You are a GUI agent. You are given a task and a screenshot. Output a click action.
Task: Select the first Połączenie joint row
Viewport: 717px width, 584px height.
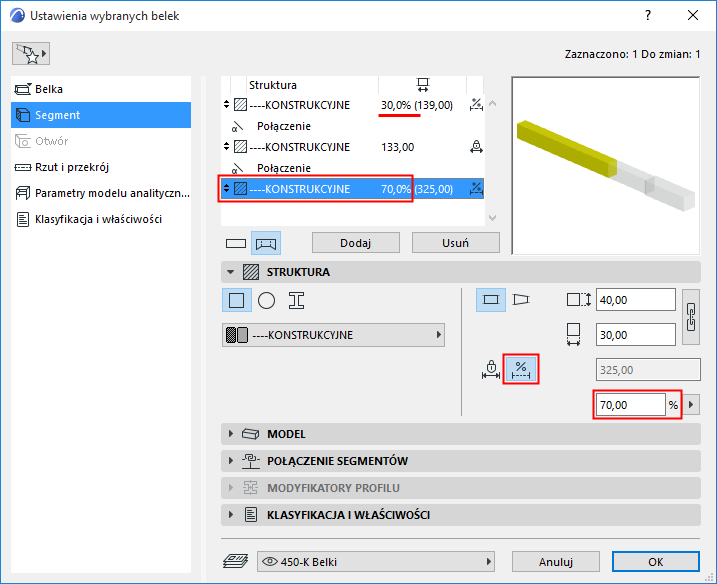pos(352,126)
